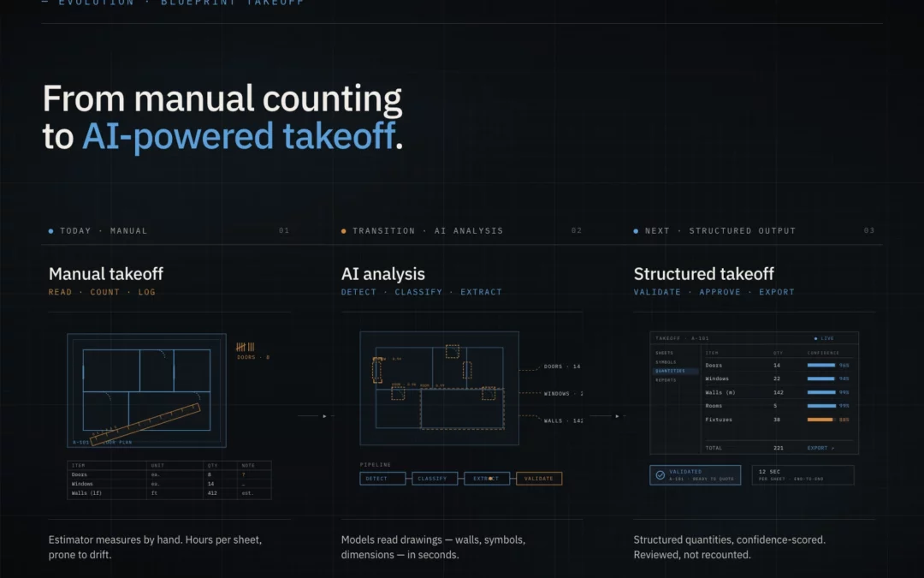Image resolution: width=924 pixels, height=578 pixels.
Task: Click the Rooms confidence bar
Action: click(820, 406)
